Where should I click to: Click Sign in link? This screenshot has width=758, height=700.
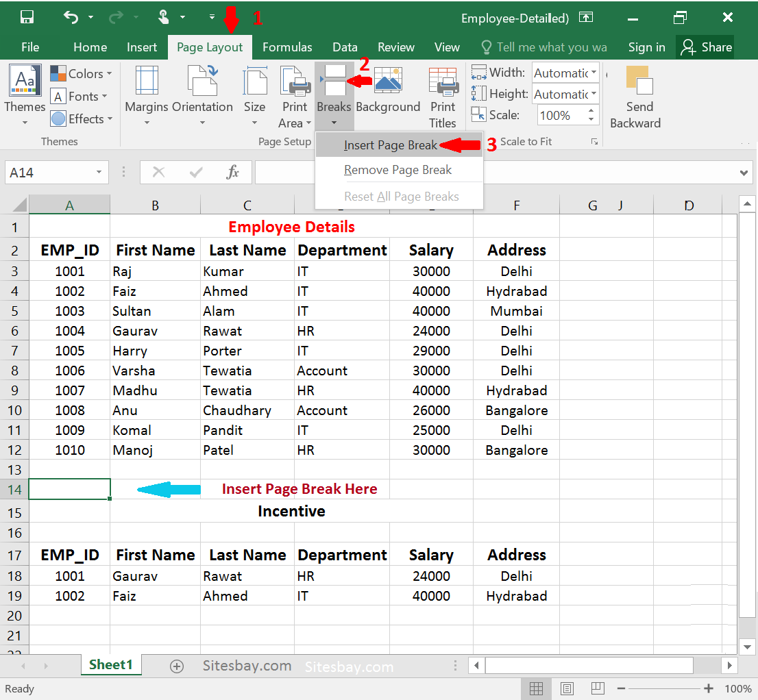point(646,47)
